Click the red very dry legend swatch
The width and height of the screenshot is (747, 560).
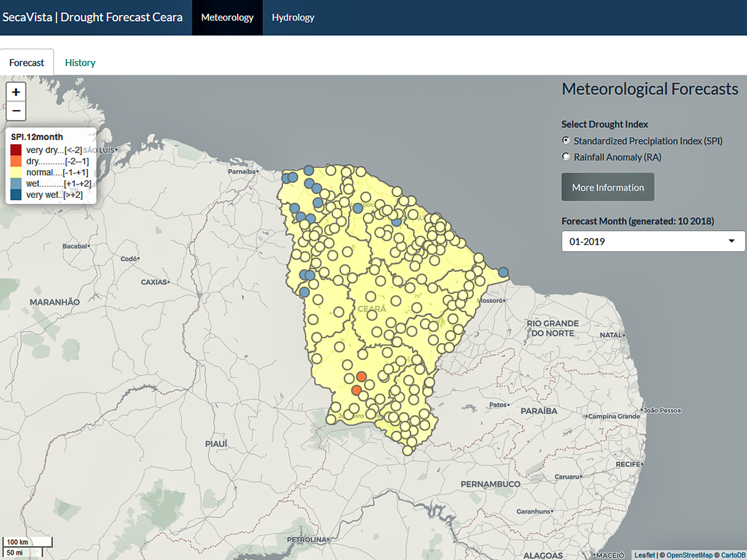(16, 150)
